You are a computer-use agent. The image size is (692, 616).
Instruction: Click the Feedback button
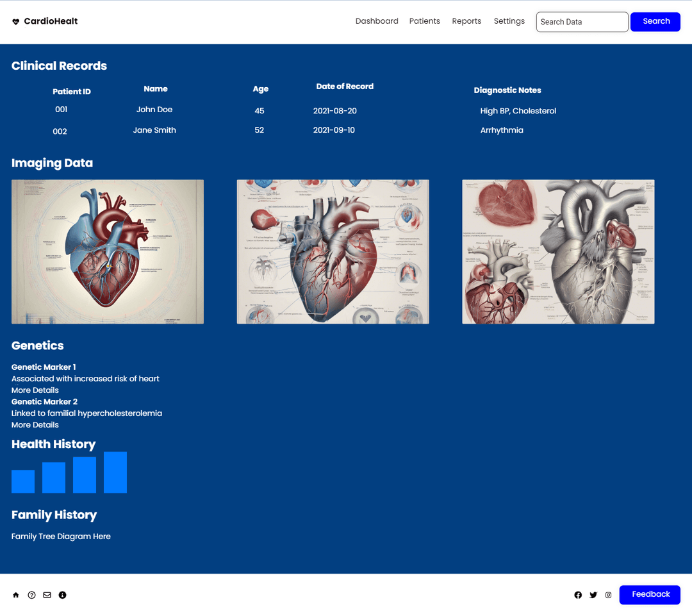point(650,595)
